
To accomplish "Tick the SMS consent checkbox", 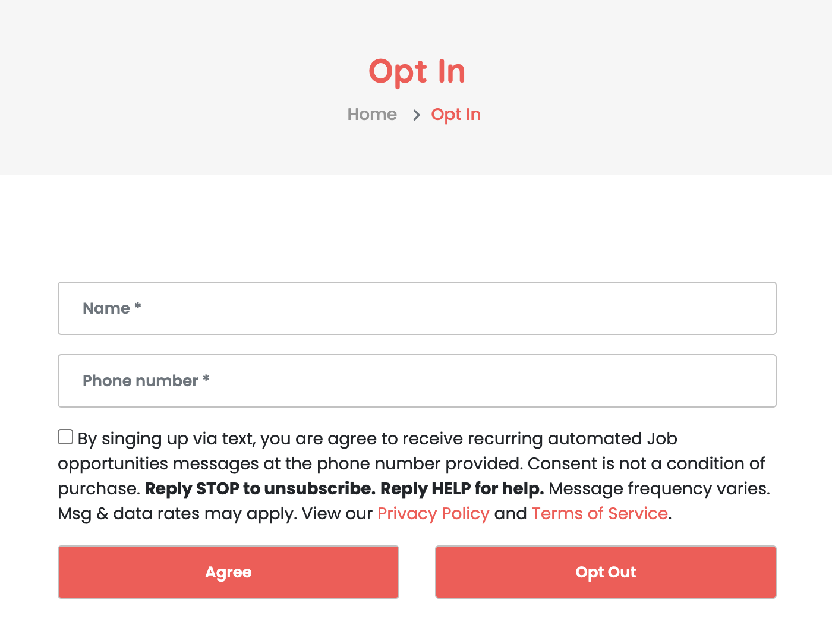I will pyautogui.click(x=65, y=437).
